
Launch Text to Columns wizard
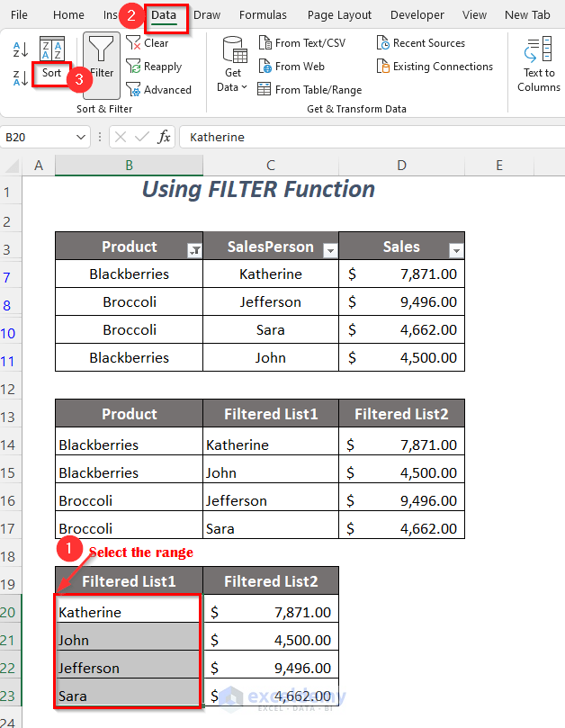[x=539, y=65]
